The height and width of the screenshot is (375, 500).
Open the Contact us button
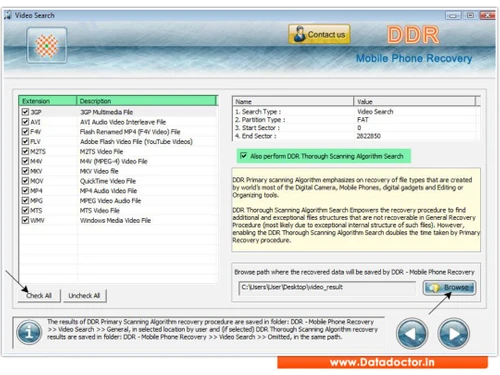(319, 34)
